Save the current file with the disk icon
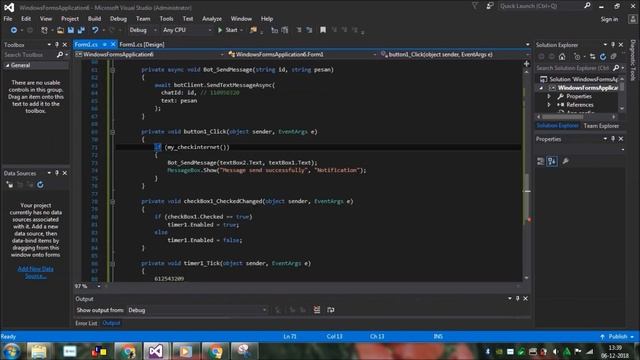Viewport: 640px width, 360px height. (x=71, y=30)
